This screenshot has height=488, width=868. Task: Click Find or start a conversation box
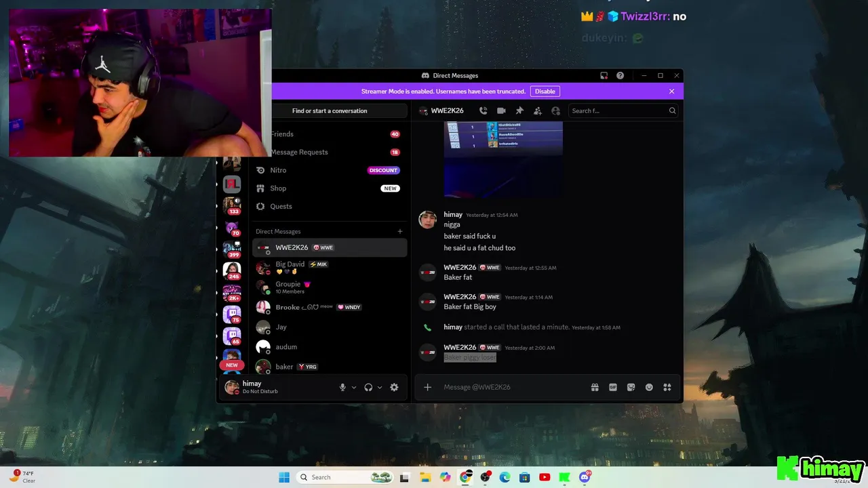pyautogui.click(x=330, y=110)
